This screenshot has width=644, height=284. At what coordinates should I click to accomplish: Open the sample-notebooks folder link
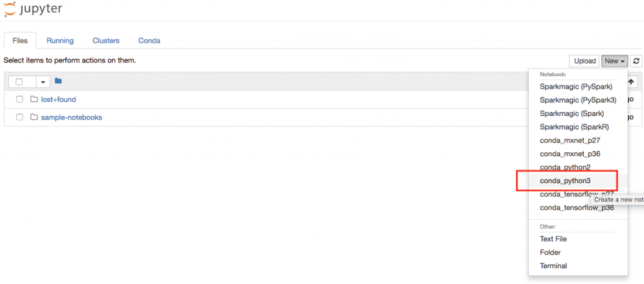(71, 117)
